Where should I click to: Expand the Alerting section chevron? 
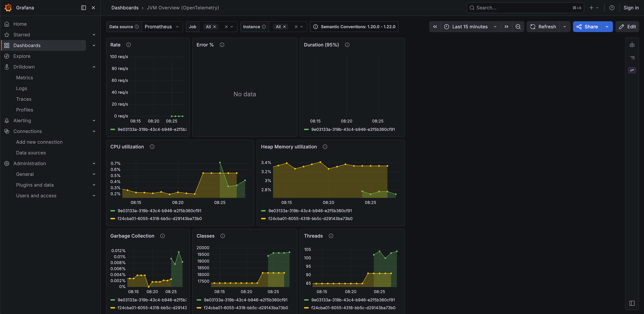coord(94,120)
